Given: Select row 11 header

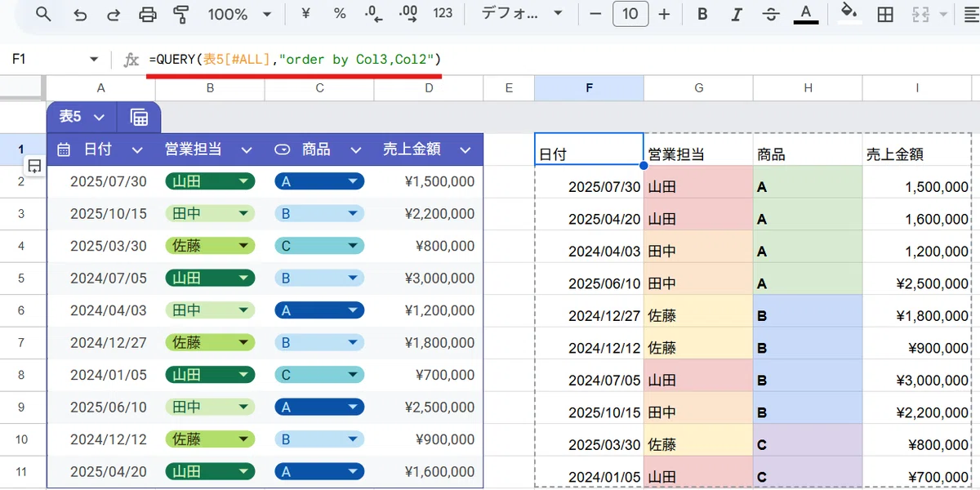Looking at the screenshot, I should (x=22, y=472).
